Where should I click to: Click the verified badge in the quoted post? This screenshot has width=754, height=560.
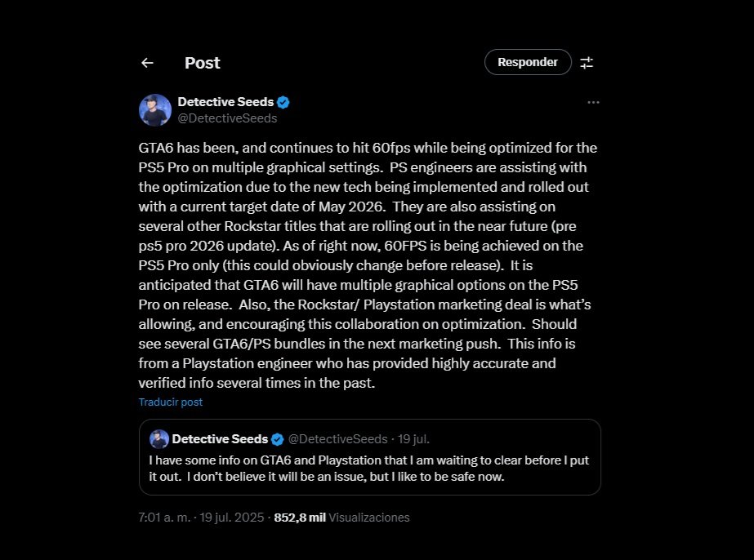pyautogui.click(x=277, y=439)
